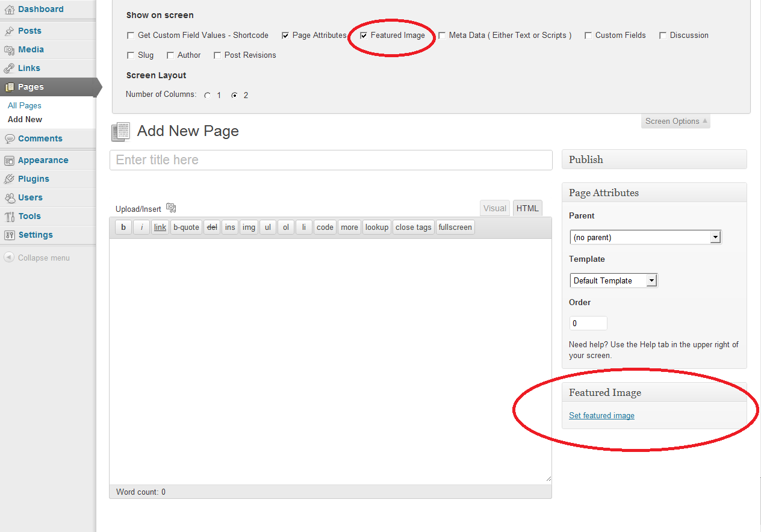Open the All Pages list

pyautogui.click(x=24, y=105)
